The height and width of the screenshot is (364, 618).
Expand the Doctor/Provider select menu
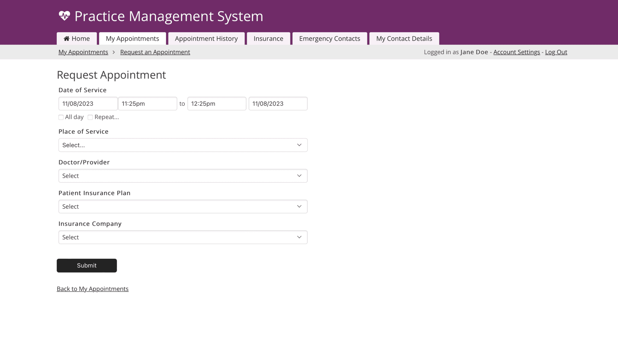point(183,176)
